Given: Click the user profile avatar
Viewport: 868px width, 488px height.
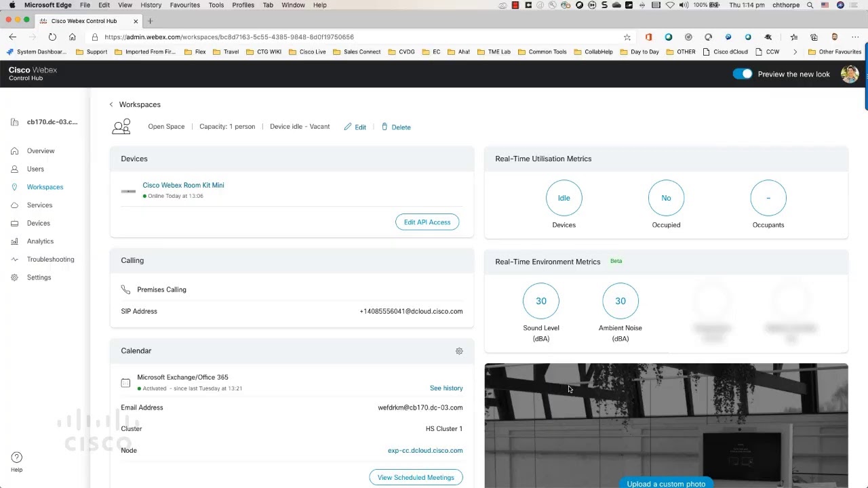Looking at the screenshot, I should point(850,74).
